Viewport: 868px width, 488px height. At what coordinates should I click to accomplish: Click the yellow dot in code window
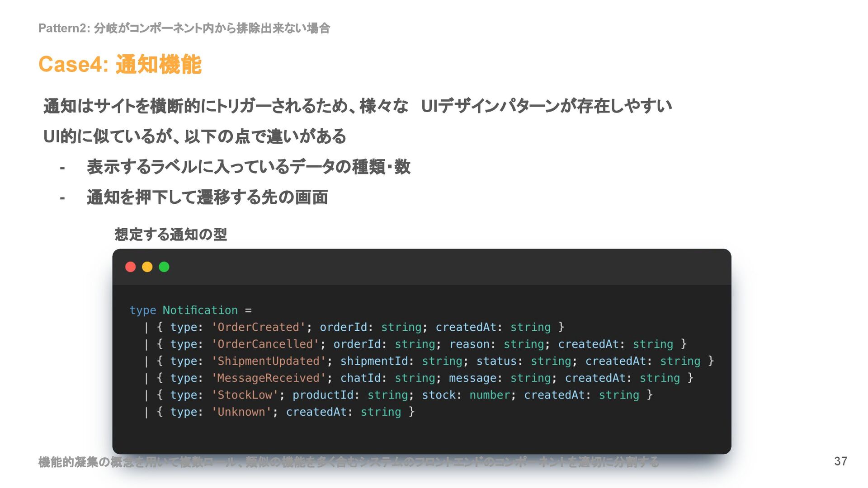tap(147, 267)
